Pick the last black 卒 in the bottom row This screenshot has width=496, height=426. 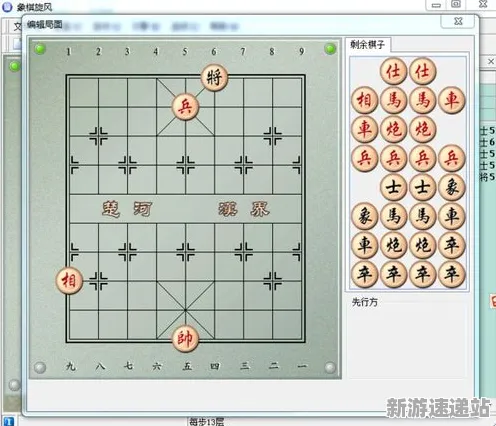click(451, 274)
